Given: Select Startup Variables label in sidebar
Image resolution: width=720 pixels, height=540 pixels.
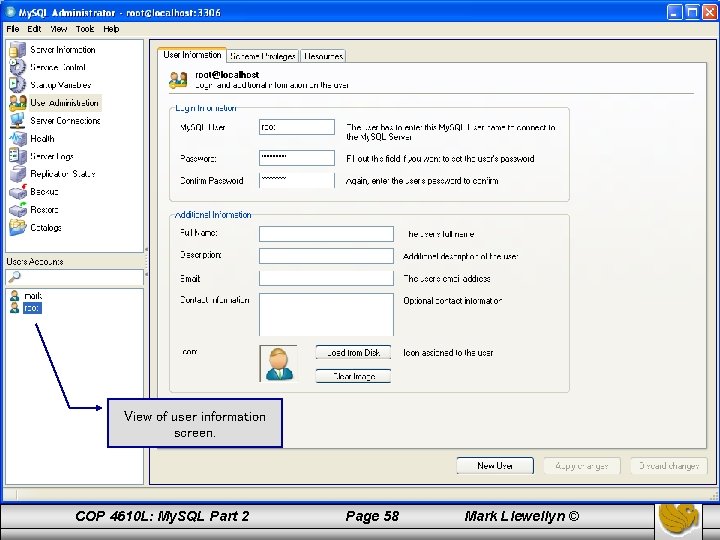Looking at the screenshot, I should click(61, 85).
